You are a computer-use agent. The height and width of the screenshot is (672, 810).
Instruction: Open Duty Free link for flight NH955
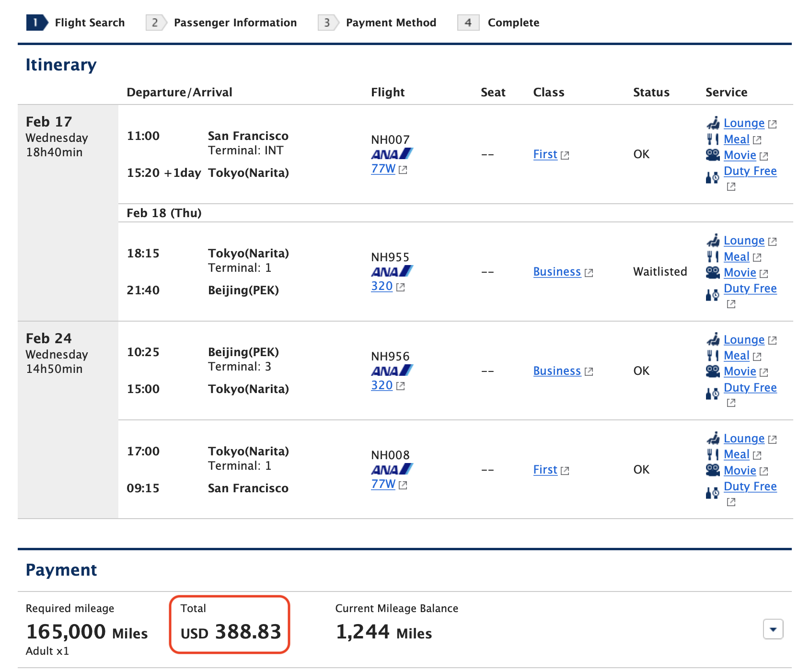point(750,289)
